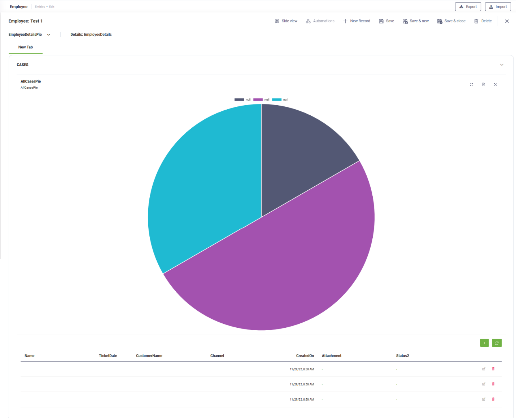Edit the first case row
Screen dimensions: 516x420
pyautogui.click(x=484, y=369)
